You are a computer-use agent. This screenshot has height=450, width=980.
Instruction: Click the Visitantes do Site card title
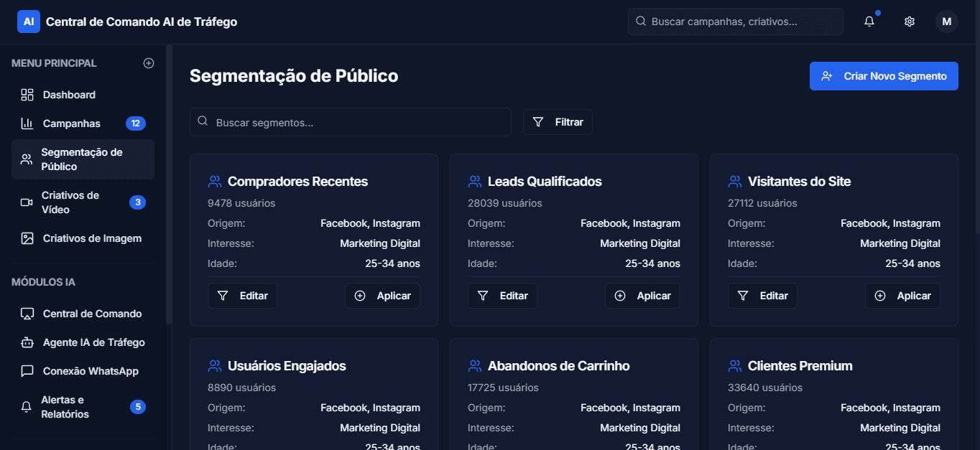(799, 182)
